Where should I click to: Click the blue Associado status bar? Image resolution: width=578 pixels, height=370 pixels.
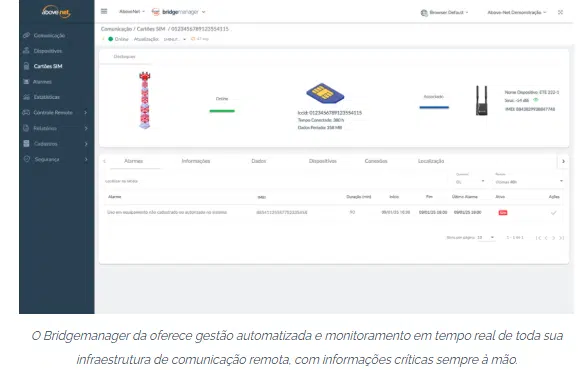434,108
